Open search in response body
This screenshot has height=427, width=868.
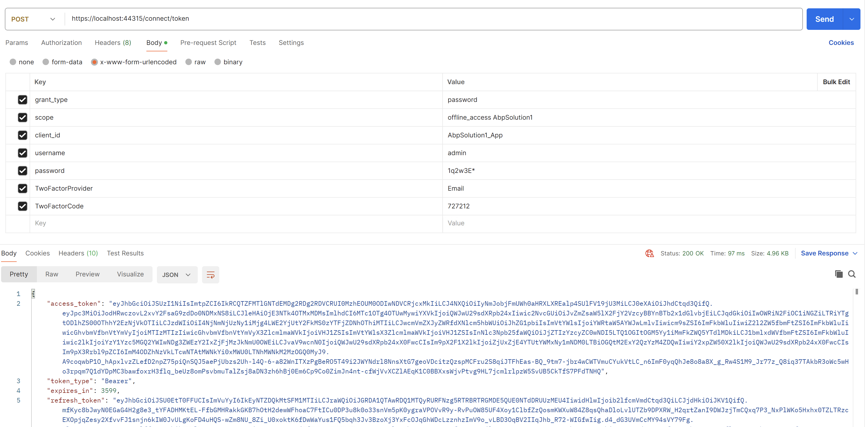pyautogui.click(x=852, y=274)
